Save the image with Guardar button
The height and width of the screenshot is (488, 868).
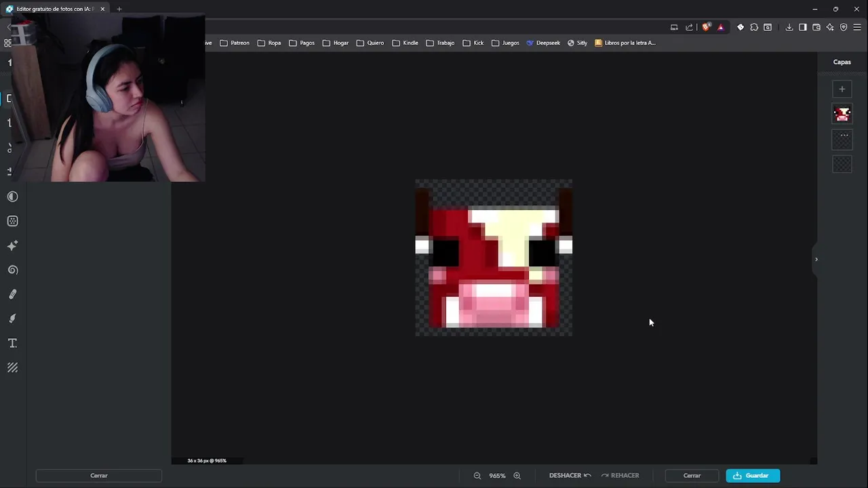click(x=753, y=476)
